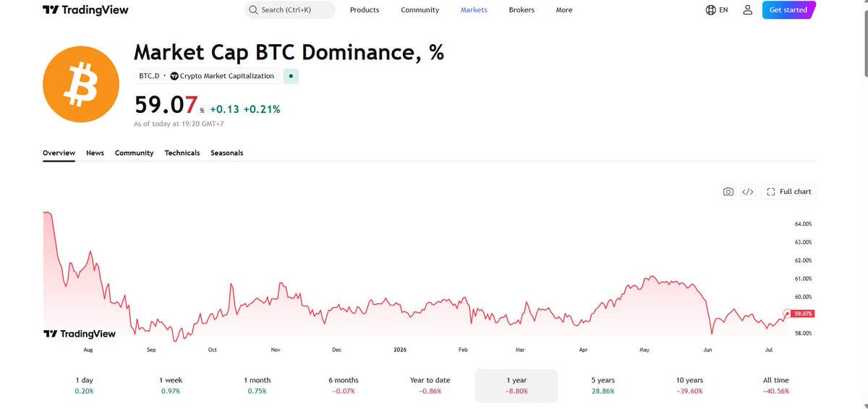This screenshot has width=868, height=409.
Task: Open the Products menu
Action: 365,10
